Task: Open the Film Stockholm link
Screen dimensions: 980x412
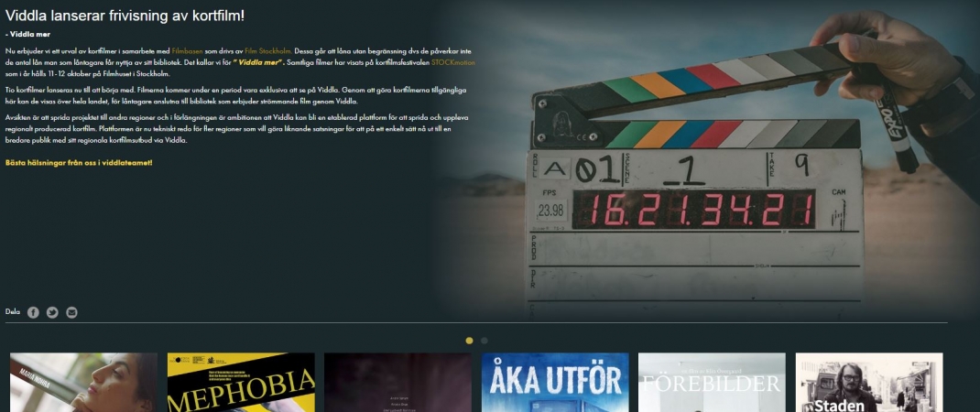Action: 268,51
